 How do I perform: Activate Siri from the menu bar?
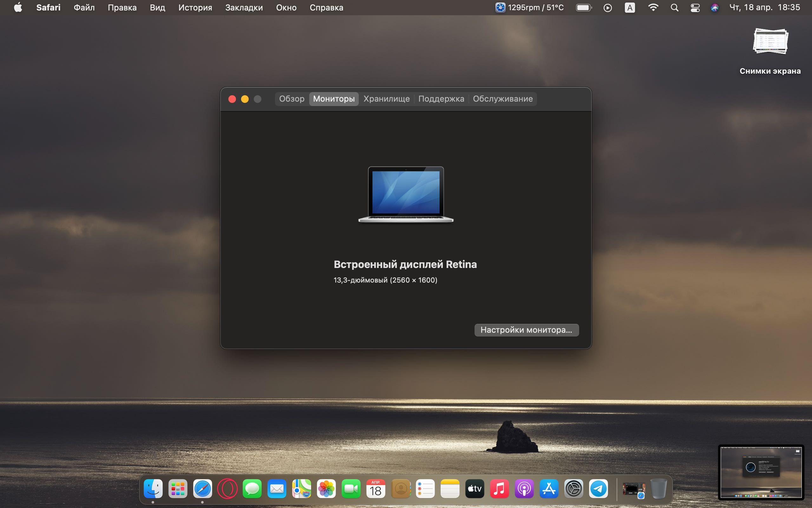tap(715, 7)
